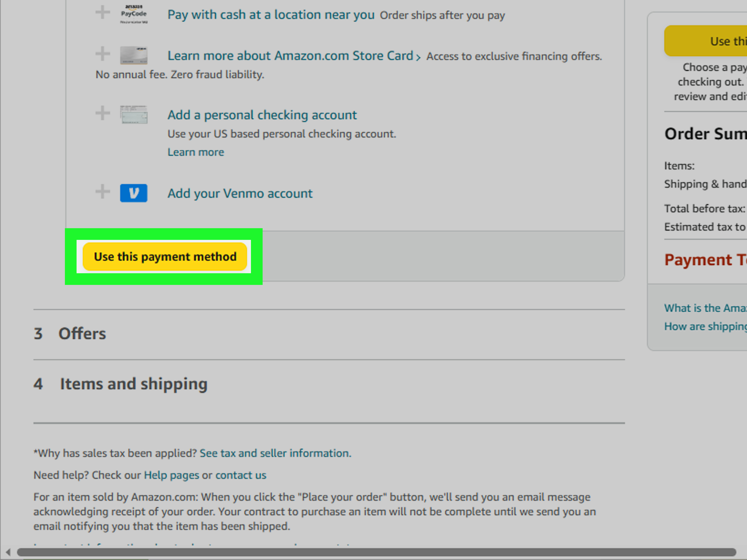
Task: Click the blue Venmo logo
Action: pyautogui.click(x=134, y=193)
